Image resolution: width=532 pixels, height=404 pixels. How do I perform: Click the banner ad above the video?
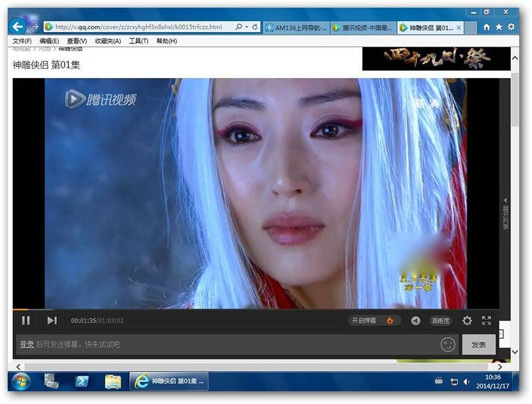(x=436, y=59)
